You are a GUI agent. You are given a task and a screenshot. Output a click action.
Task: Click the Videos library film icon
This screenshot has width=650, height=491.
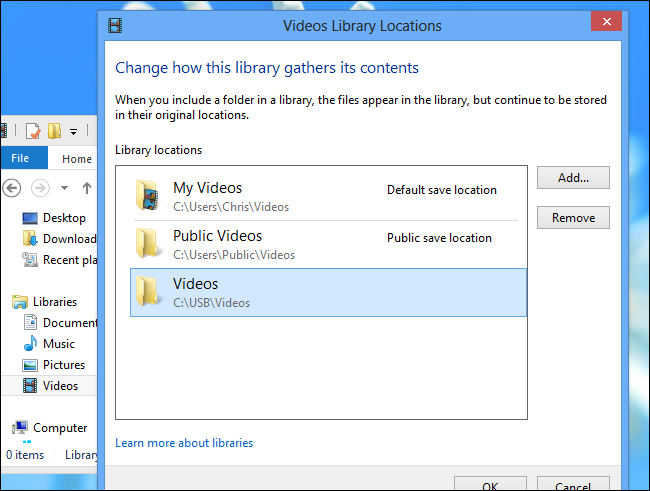(30, 386)
